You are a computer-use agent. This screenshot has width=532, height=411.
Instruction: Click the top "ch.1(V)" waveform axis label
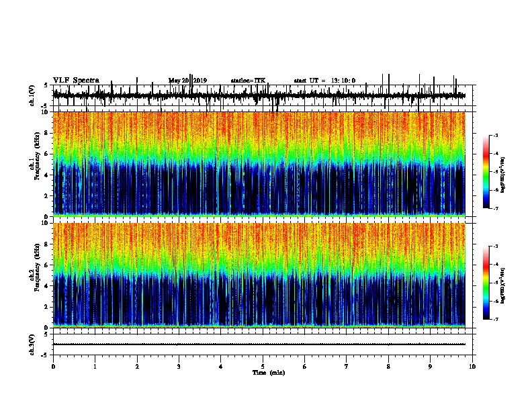point(32,95)
